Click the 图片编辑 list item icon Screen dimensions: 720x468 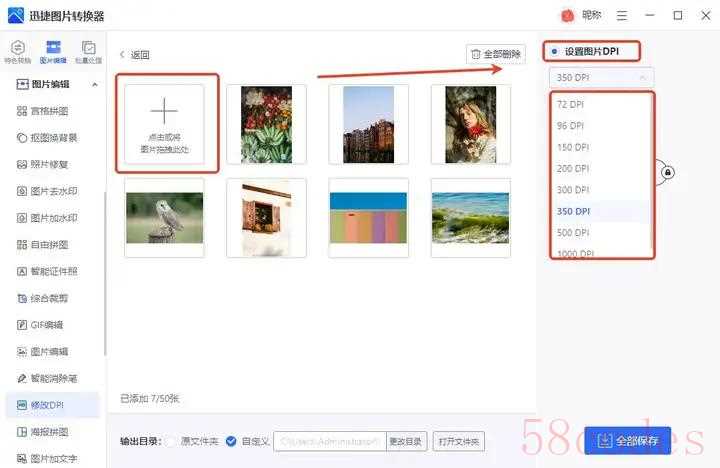pos(22,351)
